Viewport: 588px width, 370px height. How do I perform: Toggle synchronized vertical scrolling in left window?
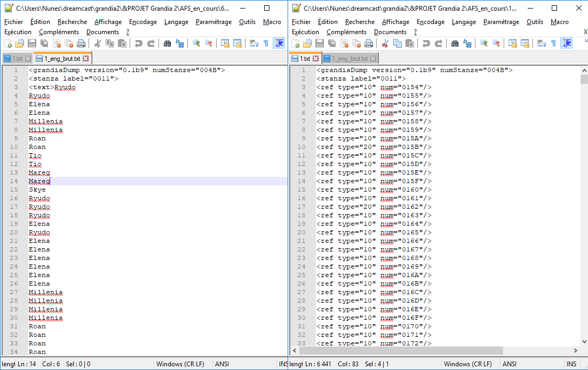(x=225, y=44)
